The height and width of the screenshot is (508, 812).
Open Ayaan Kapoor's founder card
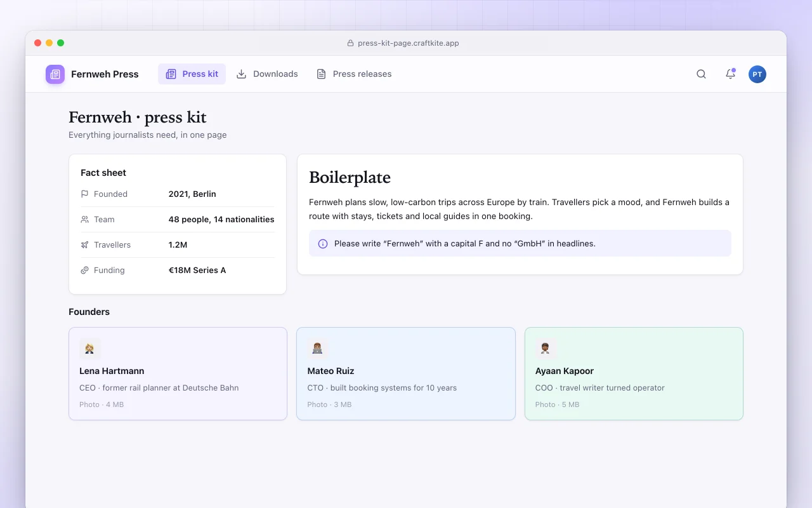[634, 373]
